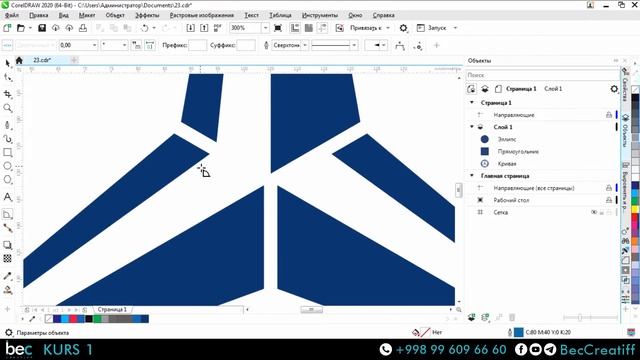Image resolution: width=640 pixels, height=360 pixels.
Task: Open the dimension precision 0,00 dropdown
Action: (x=94, y=45)
